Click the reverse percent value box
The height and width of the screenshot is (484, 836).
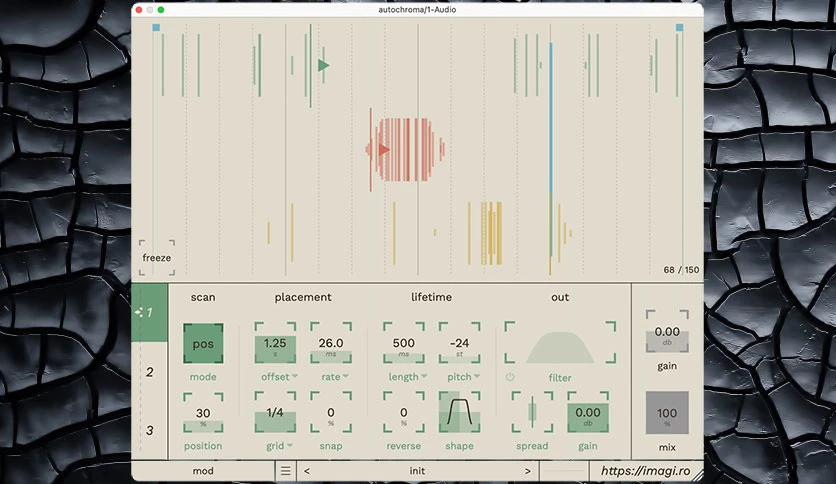(x=404, y=413)
